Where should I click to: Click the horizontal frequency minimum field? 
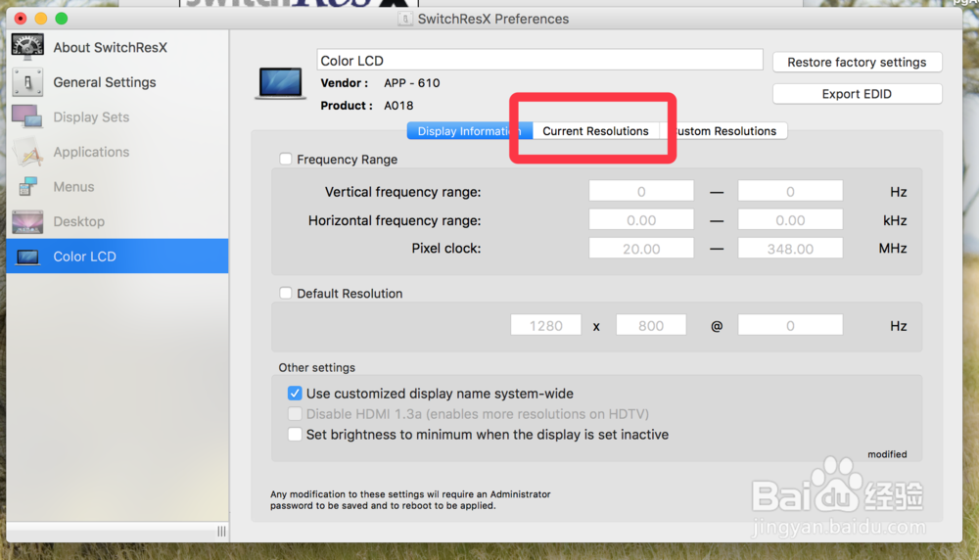pyautogui.click(x=641, y=219)
